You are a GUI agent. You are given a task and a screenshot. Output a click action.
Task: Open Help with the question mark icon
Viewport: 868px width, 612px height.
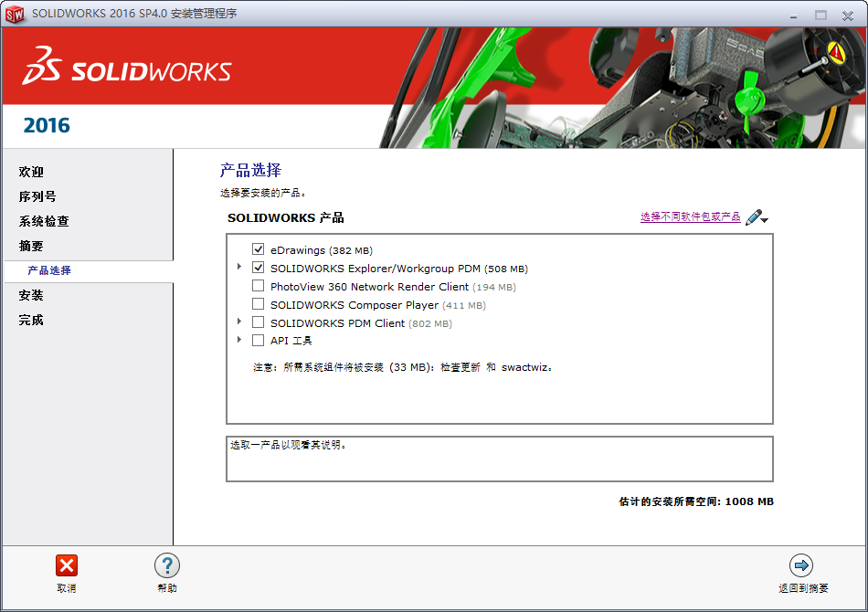(167, 565)
